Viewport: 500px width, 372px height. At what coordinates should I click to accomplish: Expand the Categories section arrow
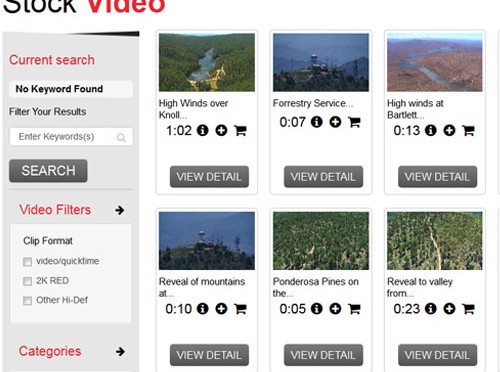tap(120, 351)
